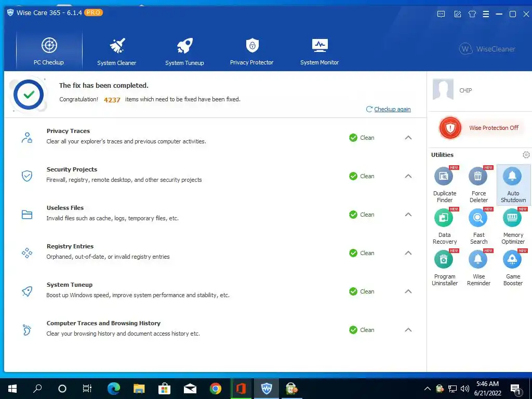Viewport: 532px width, 399px height.
Task: Click the edit note icon in title bar
Action: coord(457,14)
